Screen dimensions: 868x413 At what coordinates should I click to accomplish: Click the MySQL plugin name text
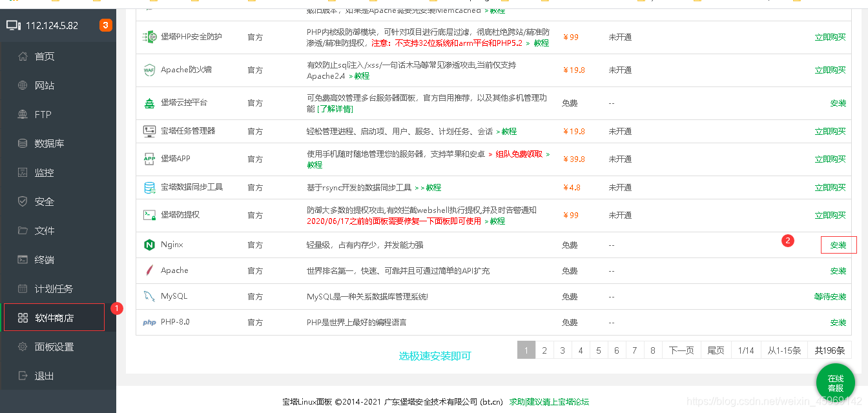174,297
